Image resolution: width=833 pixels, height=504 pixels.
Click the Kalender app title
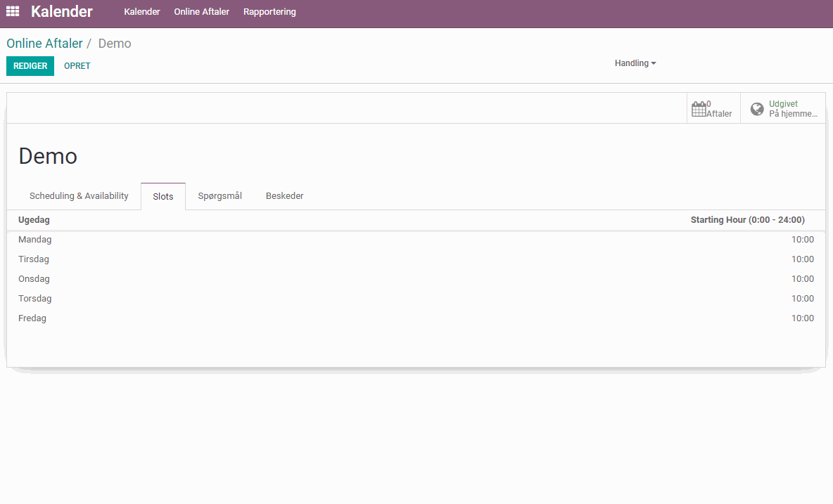coord(62,11)
